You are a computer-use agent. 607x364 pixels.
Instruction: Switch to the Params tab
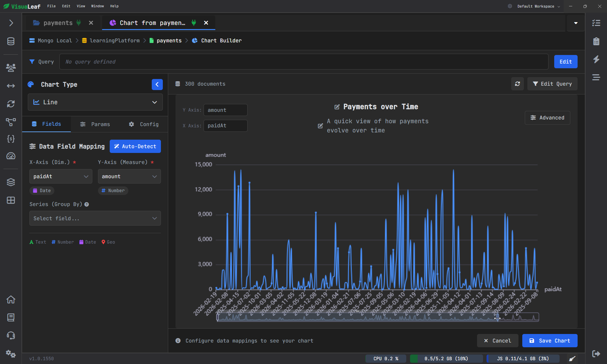(95, 124)
